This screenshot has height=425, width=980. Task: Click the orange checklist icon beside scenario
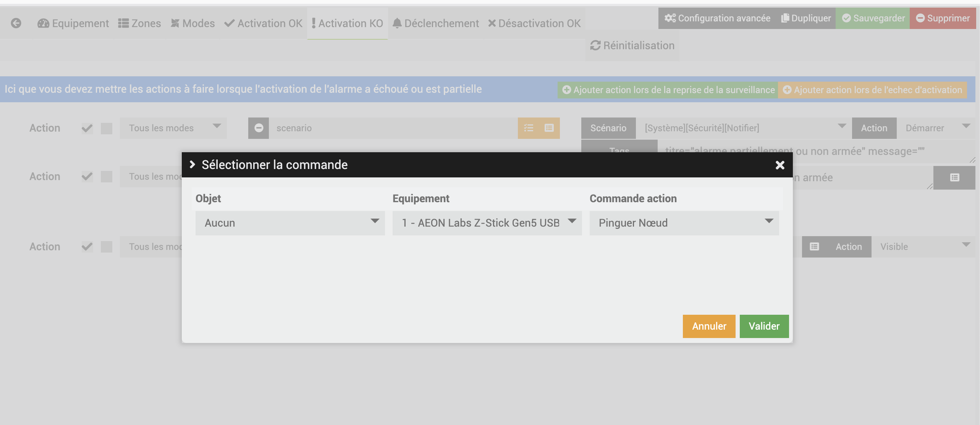coord(529,128)
